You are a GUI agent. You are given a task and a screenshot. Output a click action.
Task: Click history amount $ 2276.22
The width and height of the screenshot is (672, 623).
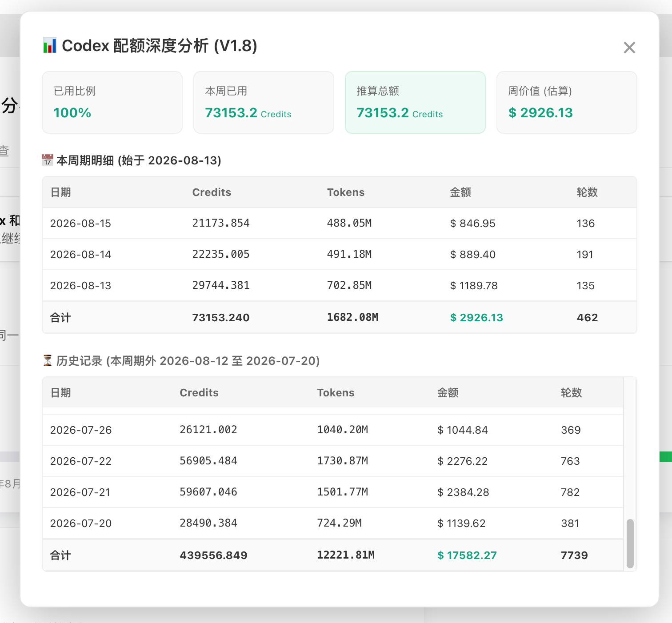463,461
